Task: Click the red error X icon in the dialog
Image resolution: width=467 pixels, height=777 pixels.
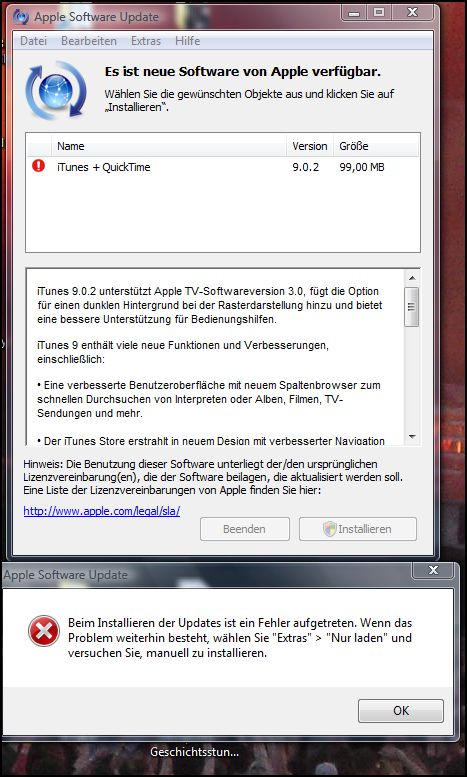Action: click(x=44, y=631)
